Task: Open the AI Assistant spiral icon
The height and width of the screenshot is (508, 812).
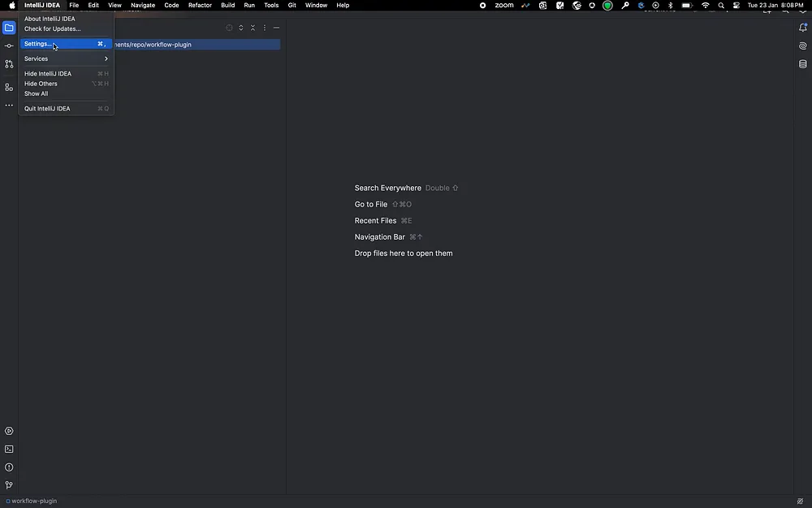Action: coord(803,46)
